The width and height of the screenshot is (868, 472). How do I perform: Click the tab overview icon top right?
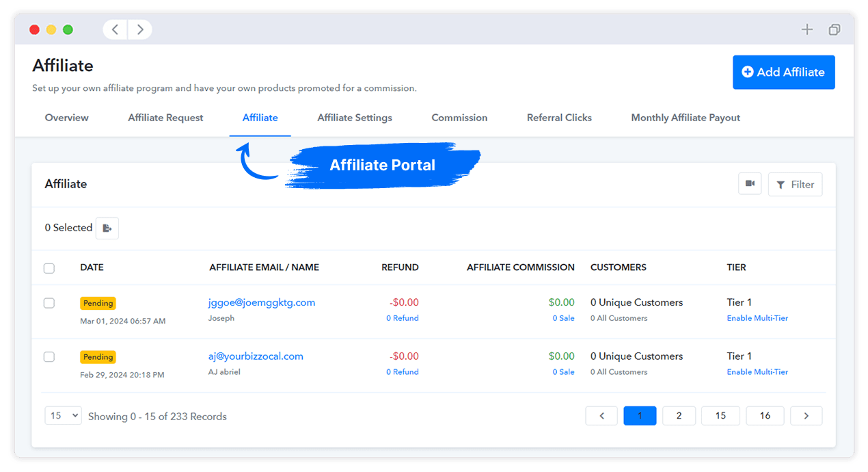[x=835, y=29]
